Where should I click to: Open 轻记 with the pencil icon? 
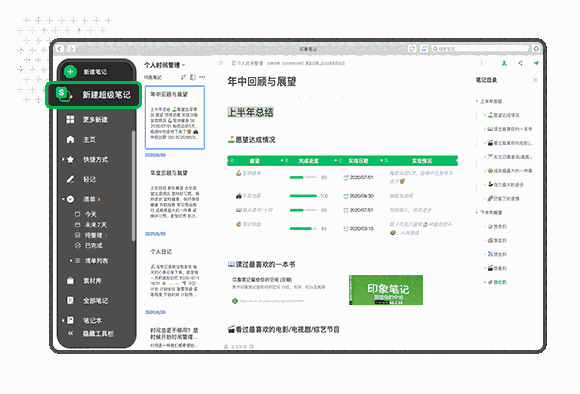[70, 179]
